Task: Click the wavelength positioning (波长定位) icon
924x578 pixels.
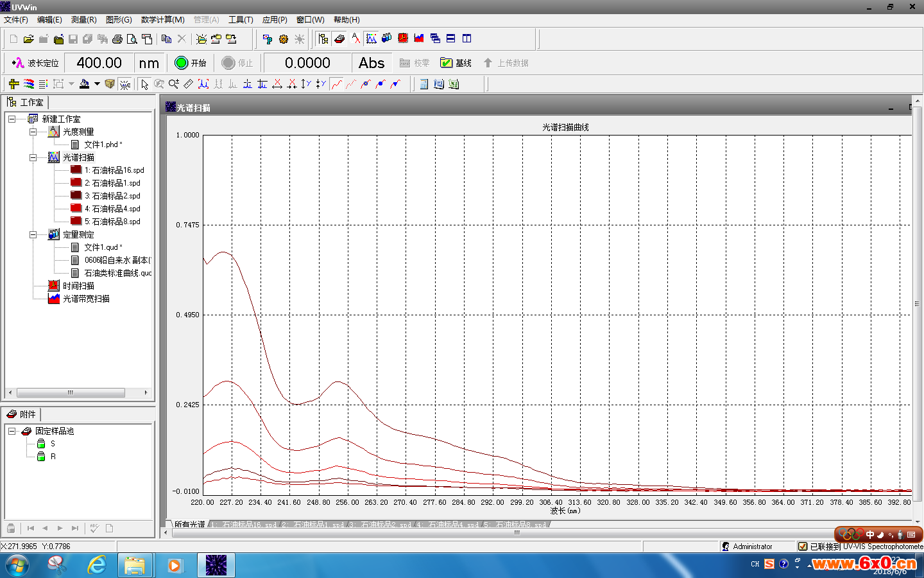Action: [x=18, y=63]
